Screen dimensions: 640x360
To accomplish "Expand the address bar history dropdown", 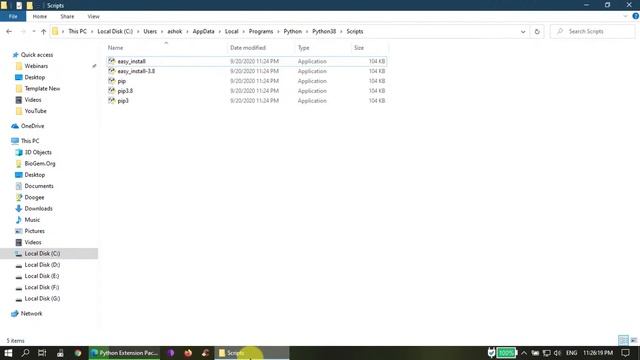I will coord(523,31).
